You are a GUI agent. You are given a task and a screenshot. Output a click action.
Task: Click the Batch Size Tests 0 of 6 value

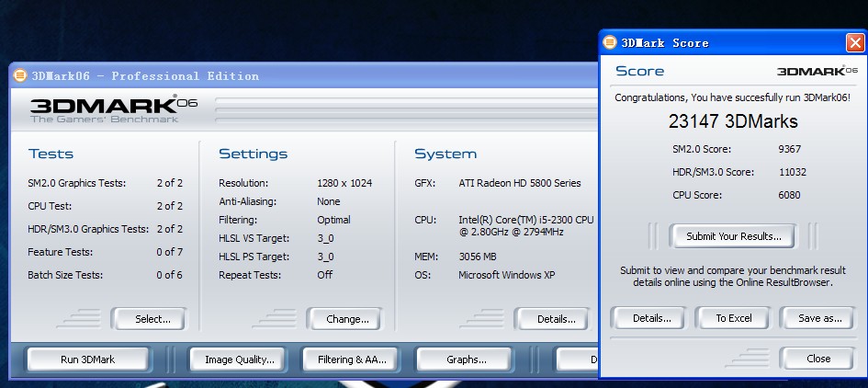coord(169,275)
